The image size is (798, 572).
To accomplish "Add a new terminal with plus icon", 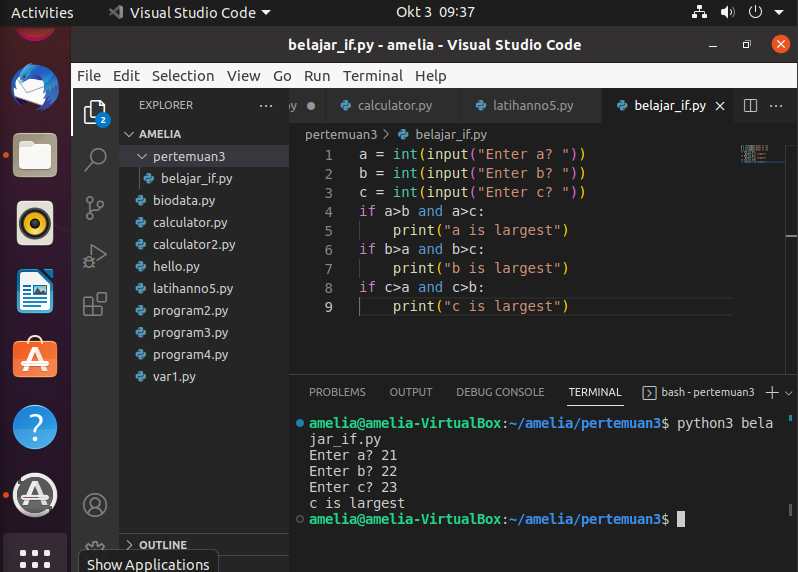I will 772,392.
